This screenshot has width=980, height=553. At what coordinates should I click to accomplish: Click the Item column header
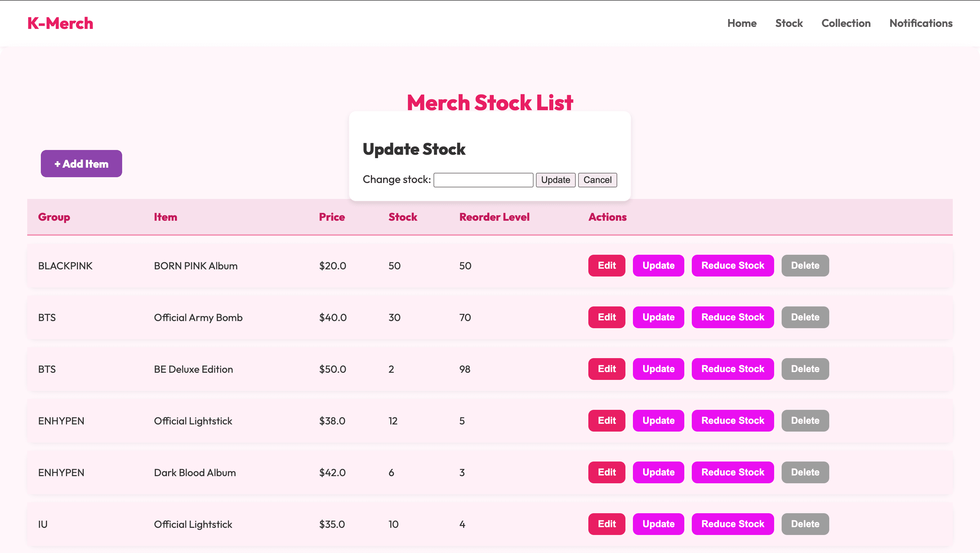(x=165, y=217)
